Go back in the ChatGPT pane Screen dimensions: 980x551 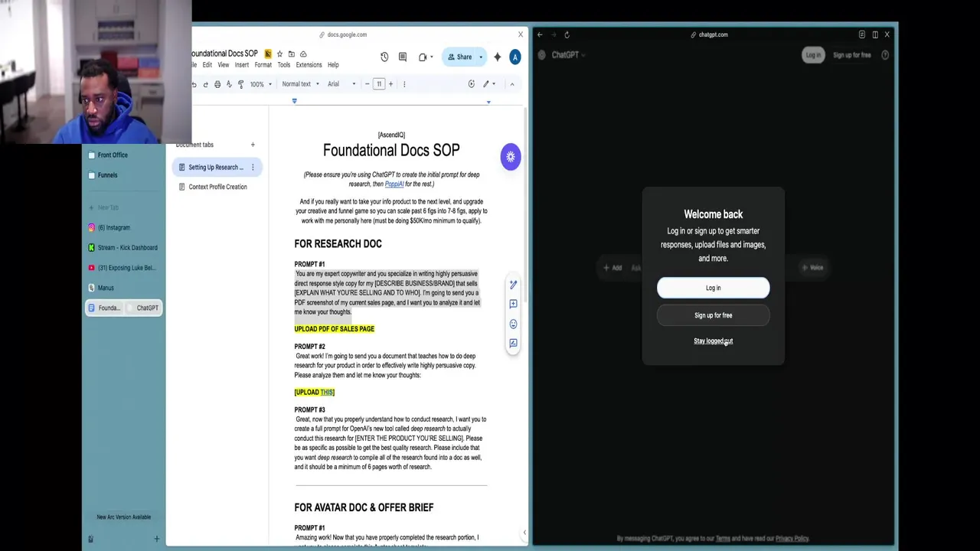tap(540, 34)
